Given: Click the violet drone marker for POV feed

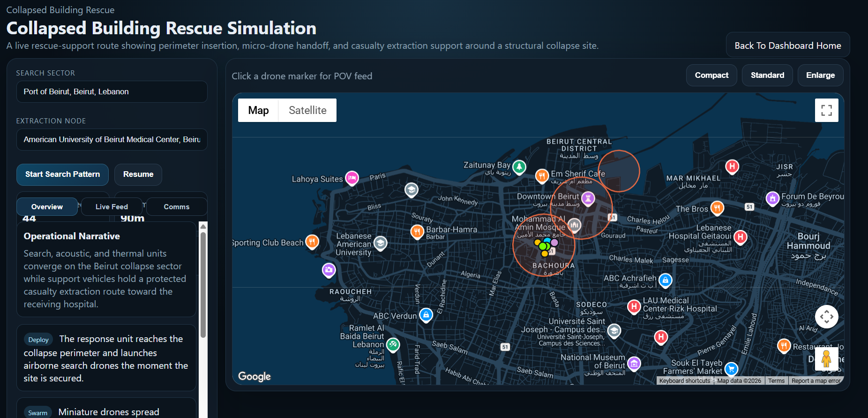Looking at the screenshot, I should pos(554,243).
